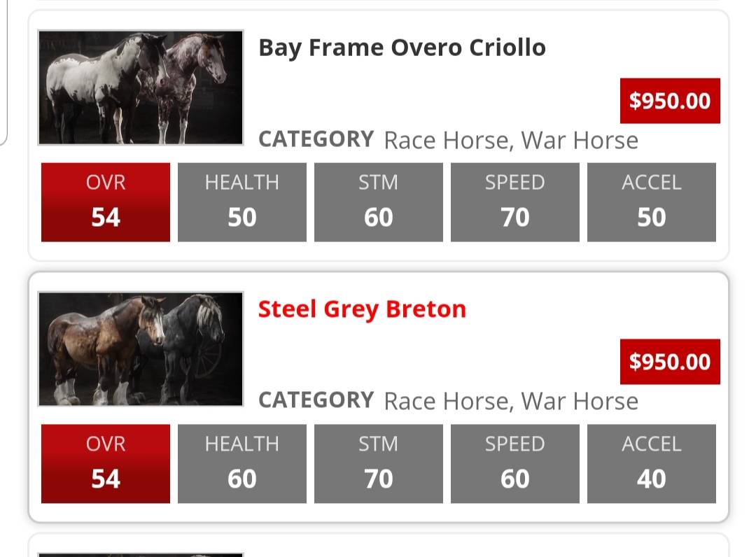Image resolution: width=756 pixels, height=557 pixels.
Task: Select the Criollo STM 60 stat box
Action: [379, 202]
